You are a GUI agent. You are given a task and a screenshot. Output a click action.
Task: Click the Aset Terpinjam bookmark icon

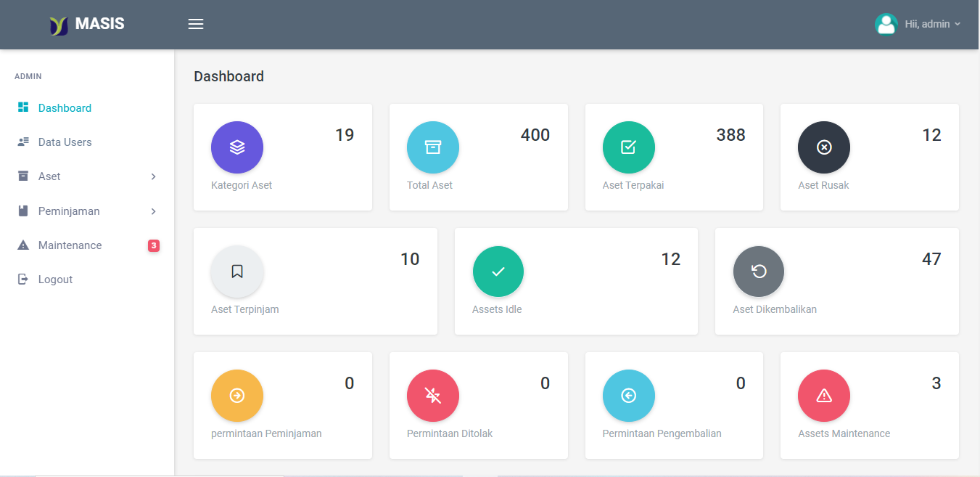(237, 272)
